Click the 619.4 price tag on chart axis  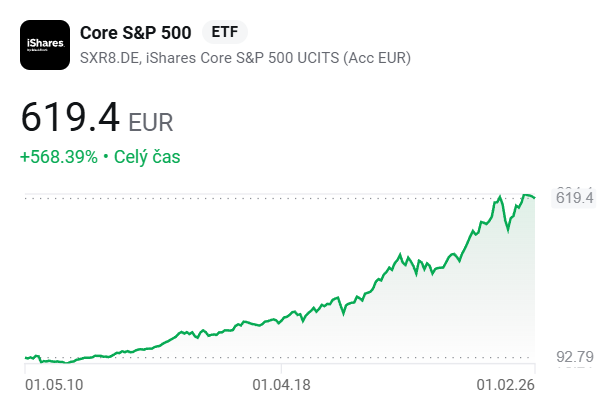click(x=575, y=198)
